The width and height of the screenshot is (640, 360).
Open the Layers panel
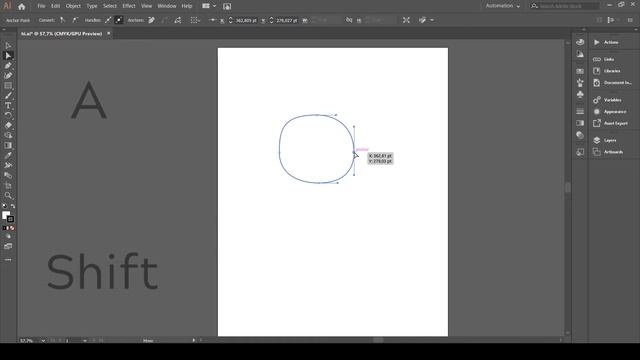pos(610,140)
